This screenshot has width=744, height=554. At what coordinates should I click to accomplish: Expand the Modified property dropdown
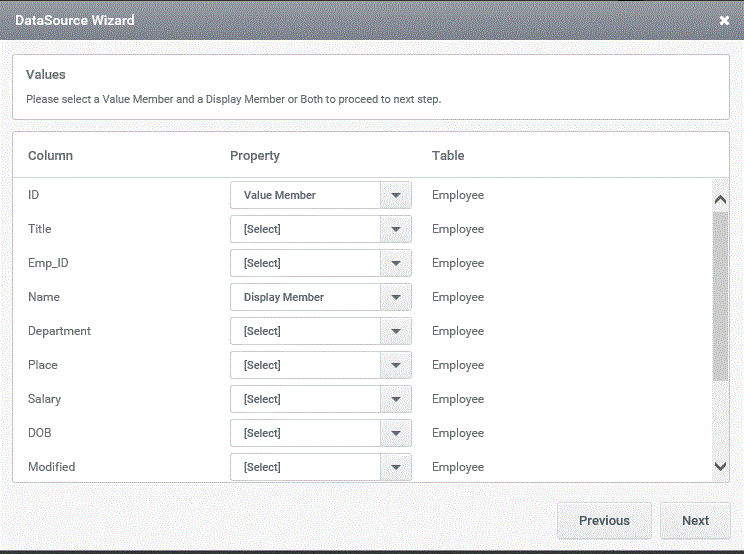(396, 467)
